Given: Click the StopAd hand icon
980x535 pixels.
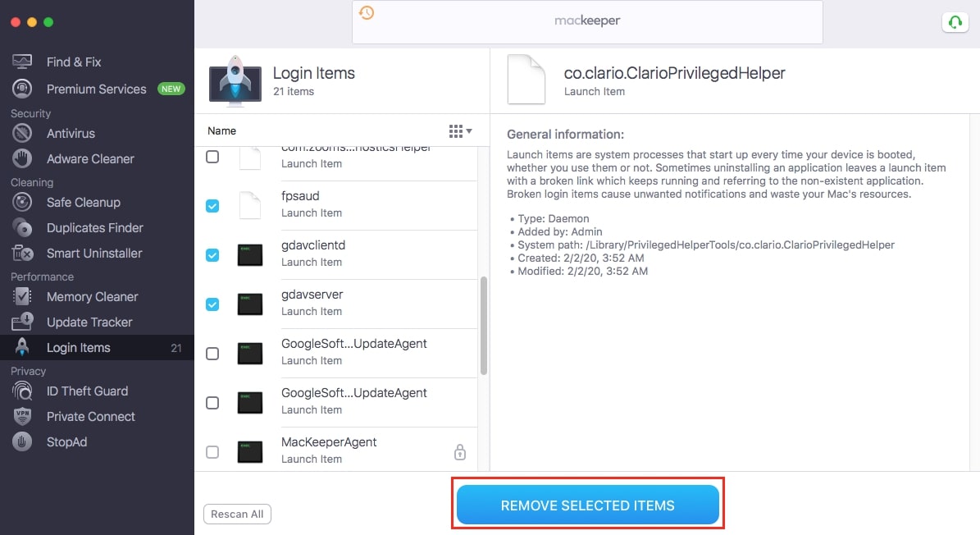Looking at the screenshot, I should point(22,442).
